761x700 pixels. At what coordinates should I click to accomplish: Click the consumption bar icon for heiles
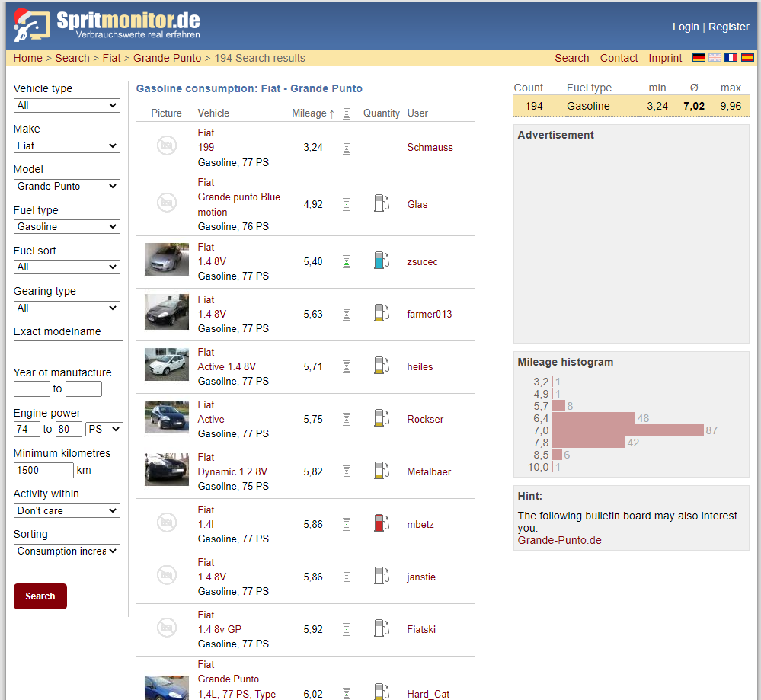coord(347,367)
